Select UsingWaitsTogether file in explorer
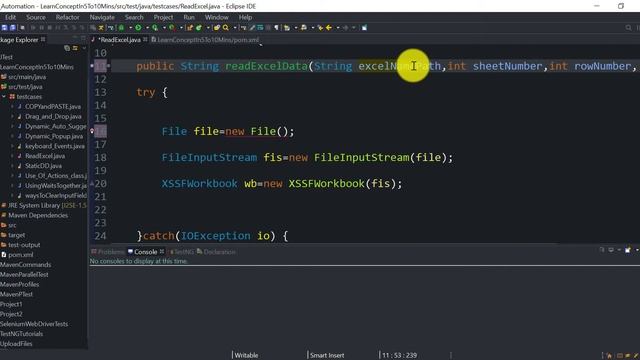This screenshot has width=640, height=360. click(x=56, y=185)
